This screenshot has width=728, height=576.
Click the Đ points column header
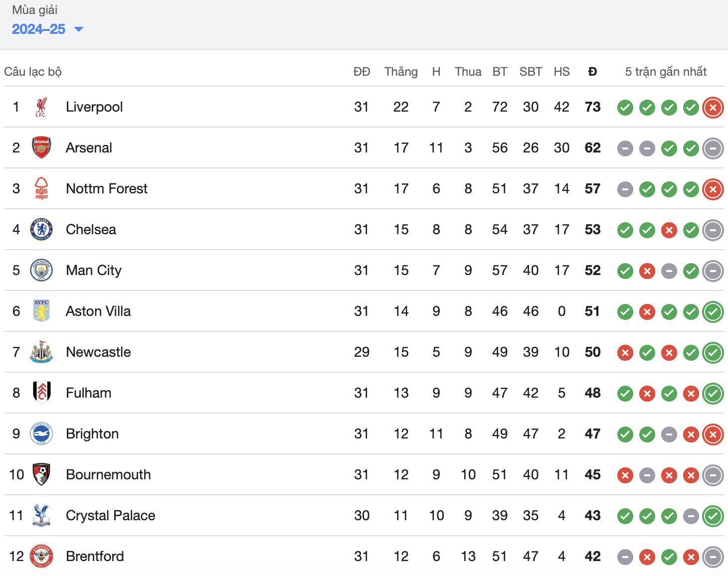(592, 72)
